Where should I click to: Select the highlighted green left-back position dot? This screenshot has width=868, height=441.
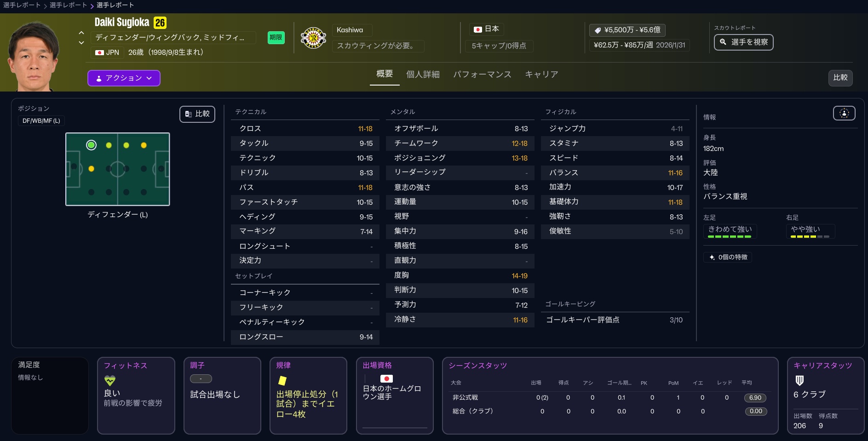point(91,145)
